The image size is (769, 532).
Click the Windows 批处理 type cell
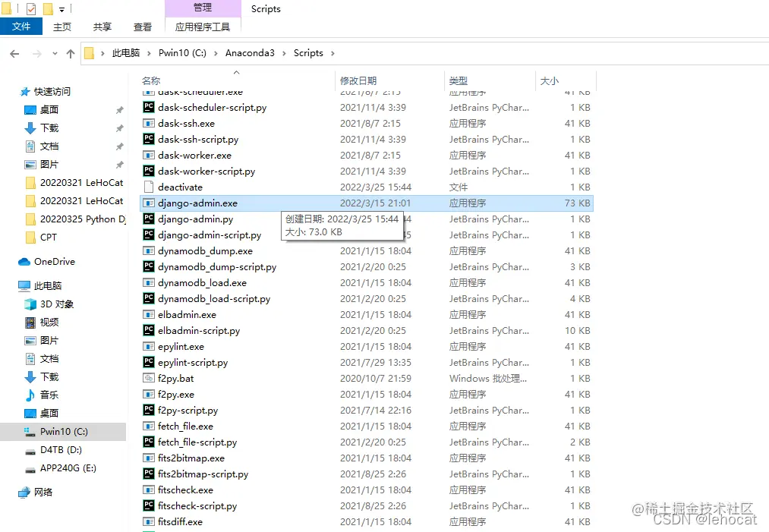[488, 378]
